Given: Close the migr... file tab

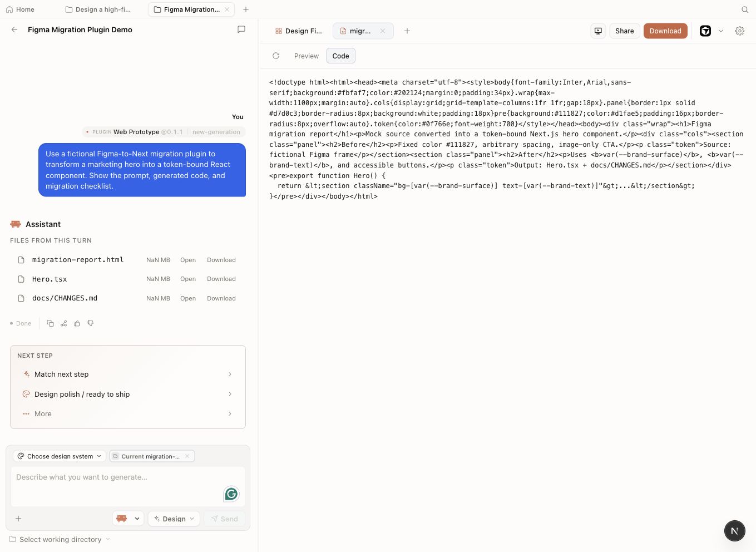Looking at the screenshot, I should [383, 31].
